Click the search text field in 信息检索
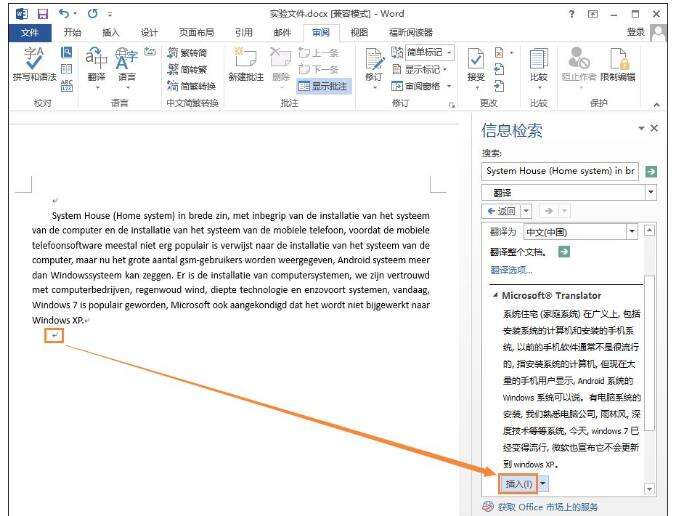 tap(560, 171)
